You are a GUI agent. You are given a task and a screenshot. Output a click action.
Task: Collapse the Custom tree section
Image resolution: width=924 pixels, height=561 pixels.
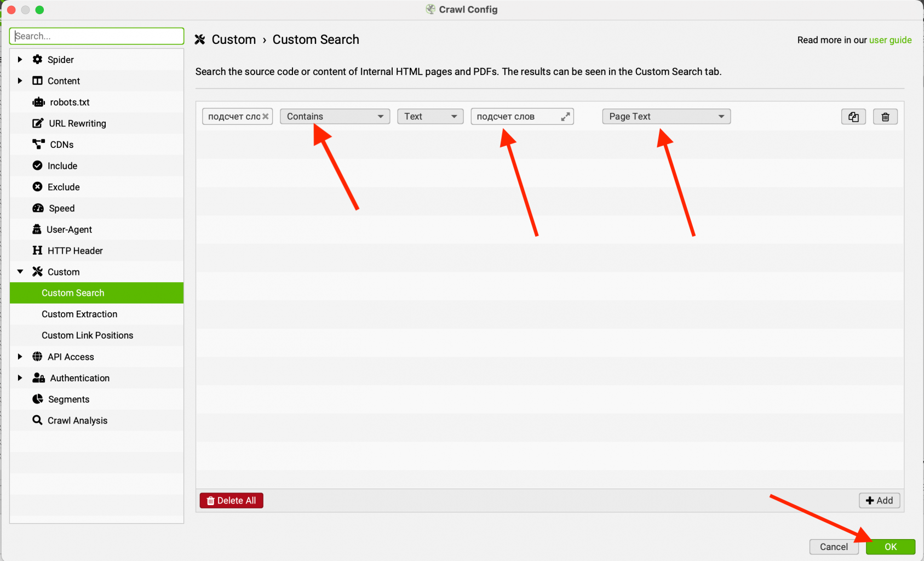(x=20, y=272)
